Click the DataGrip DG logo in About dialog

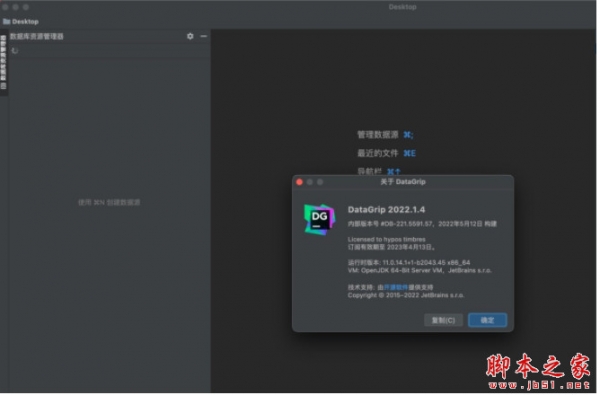[x=320, y=219]
